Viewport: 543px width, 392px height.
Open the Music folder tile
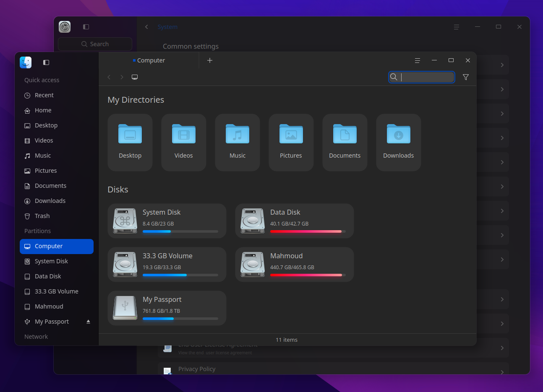238,143
